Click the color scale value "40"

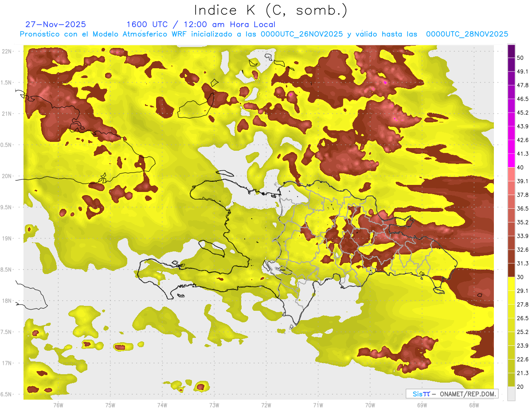pyautogui.click(x=520, y=167)
